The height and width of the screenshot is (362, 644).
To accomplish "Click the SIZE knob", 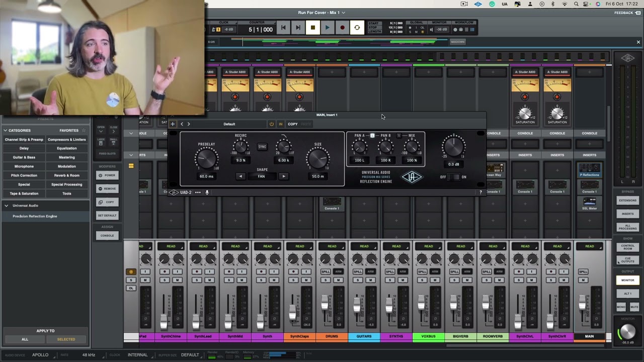I will 317,159.
